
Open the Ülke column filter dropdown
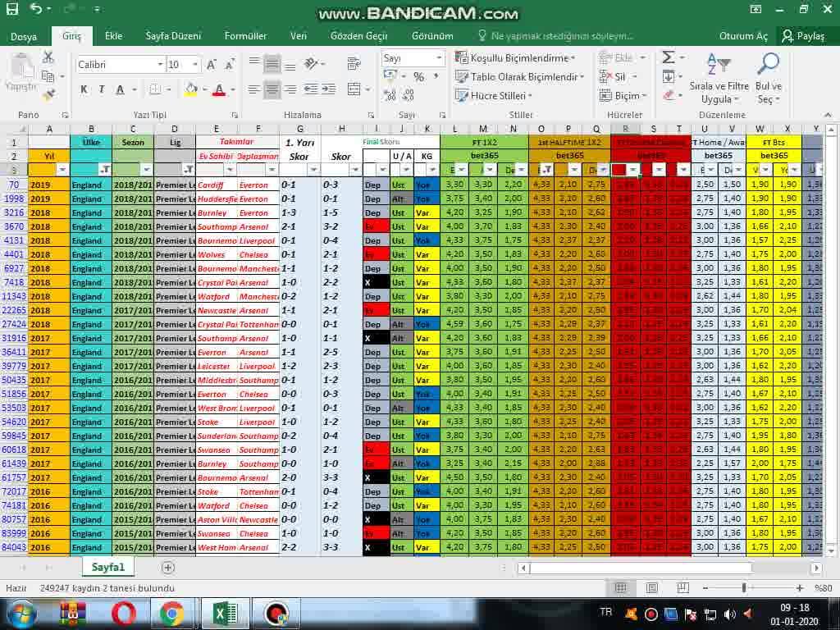click(x=104, y=170)
